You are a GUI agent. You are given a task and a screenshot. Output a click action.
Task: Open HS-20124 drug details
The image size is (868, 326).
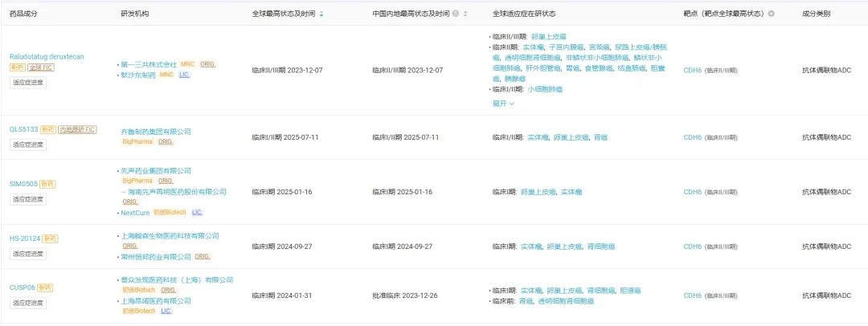coord(24,239)
